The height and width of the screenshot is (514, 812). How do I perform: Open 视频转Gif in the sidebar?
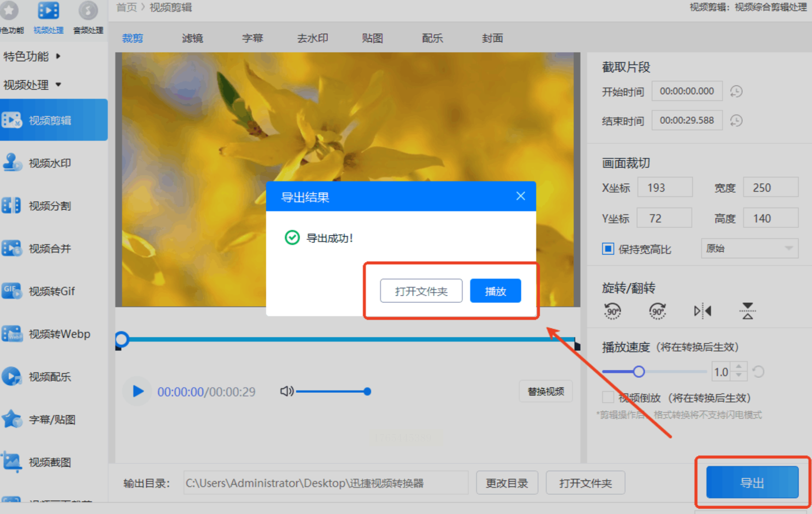[52, 291]
